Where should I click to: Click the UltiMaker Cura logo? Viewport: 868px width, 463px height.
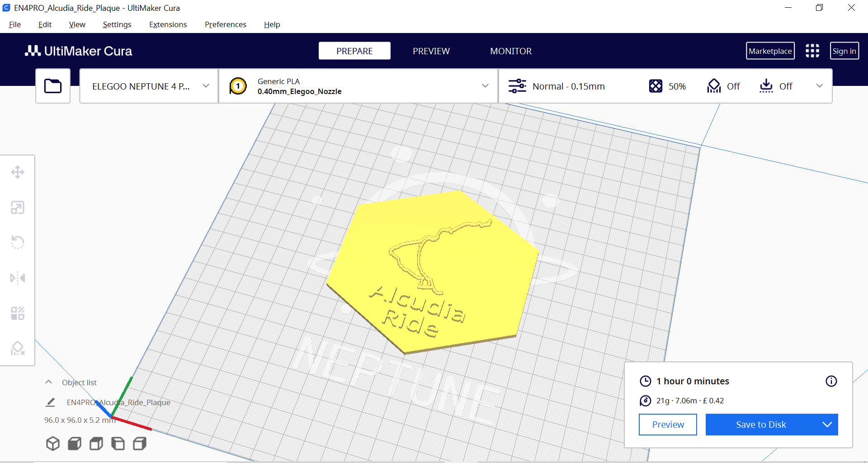[x=79, y=51]
